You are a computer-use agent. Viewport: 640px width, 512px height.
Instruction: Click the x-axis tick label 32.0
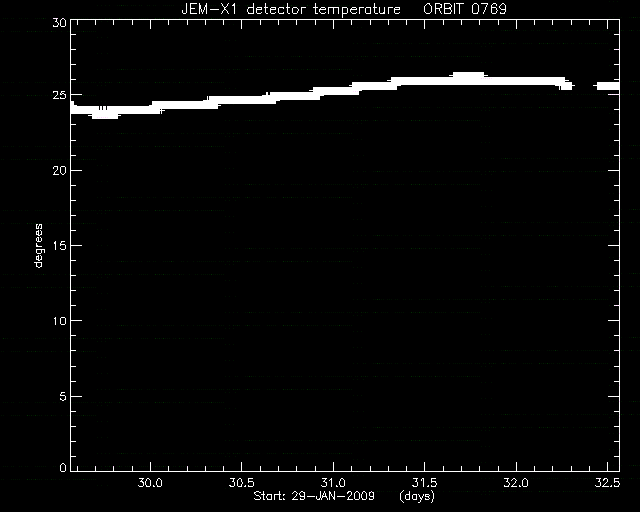(516, 483)
